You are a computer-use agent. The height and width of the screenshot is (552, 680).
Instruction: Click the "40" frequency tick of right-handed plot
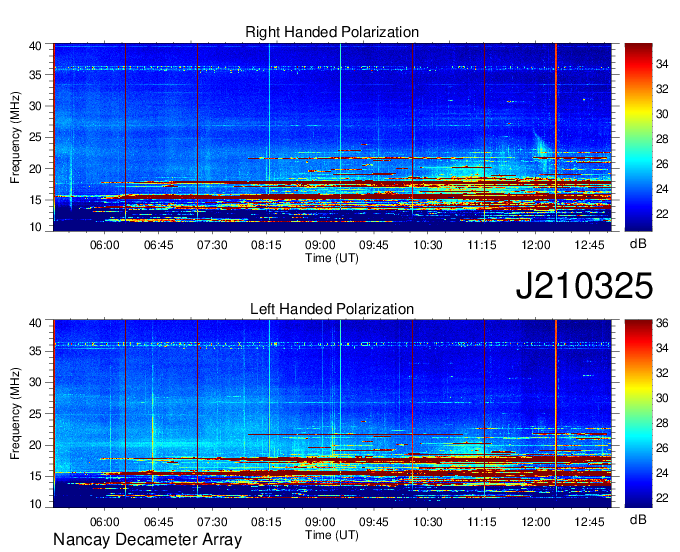click(35, 46)
